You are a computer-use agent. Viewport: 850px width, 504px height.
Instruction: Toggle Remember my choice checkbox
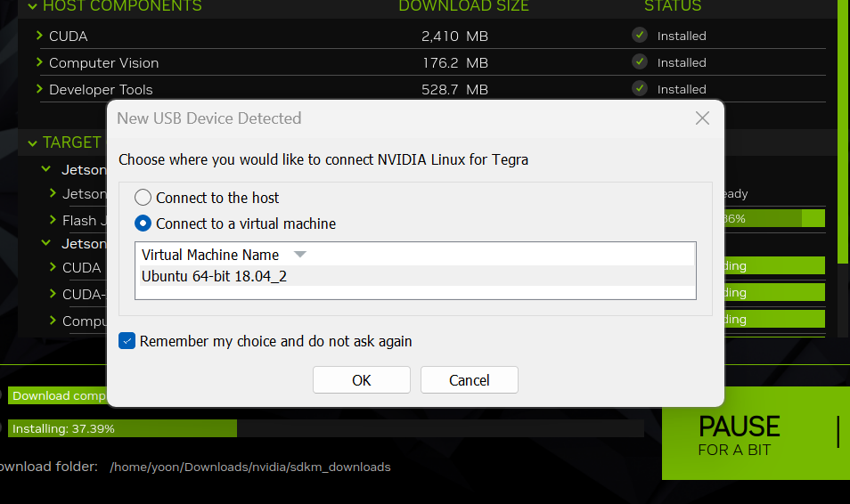coord(127,341)
